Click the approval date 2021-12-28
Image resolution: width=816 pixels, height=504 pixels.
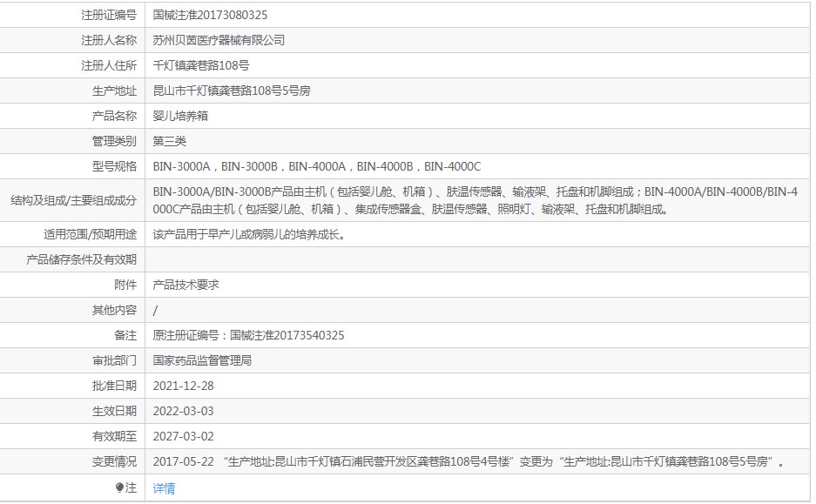coord(183,386)
